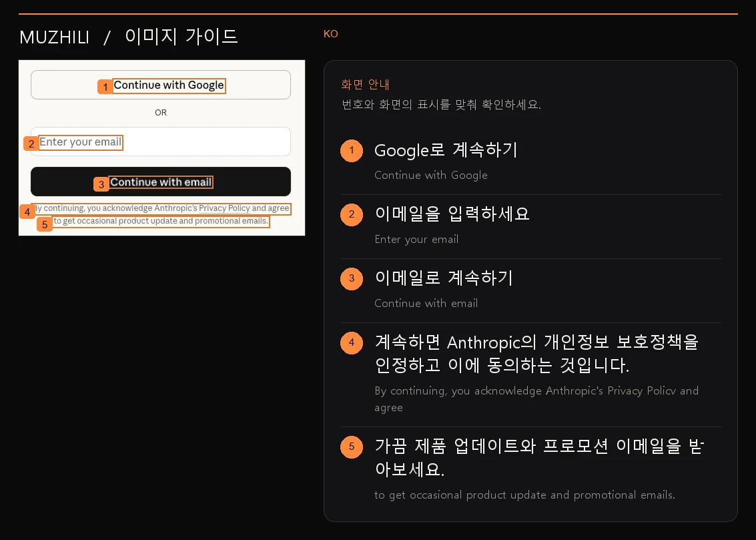Screen dimensions: 756x540
Task: Open the underlined Privacy Policy link in the screenshot
Action: 224,208
